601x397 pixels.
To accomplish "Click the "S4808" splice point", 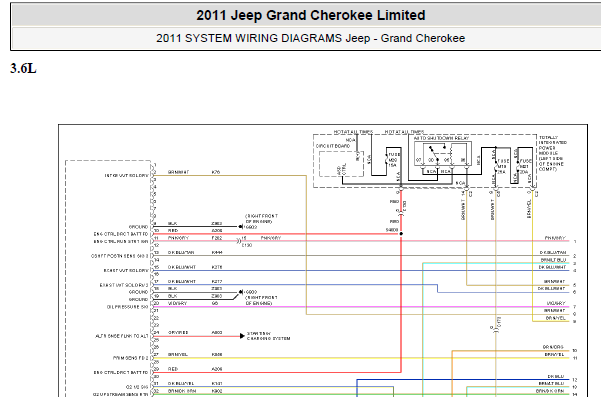I will click(x=401, y=233).
